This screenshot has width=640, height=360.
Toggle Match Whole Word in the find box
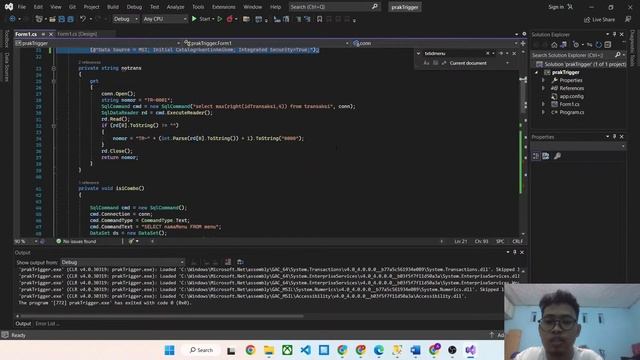point(435,63)
